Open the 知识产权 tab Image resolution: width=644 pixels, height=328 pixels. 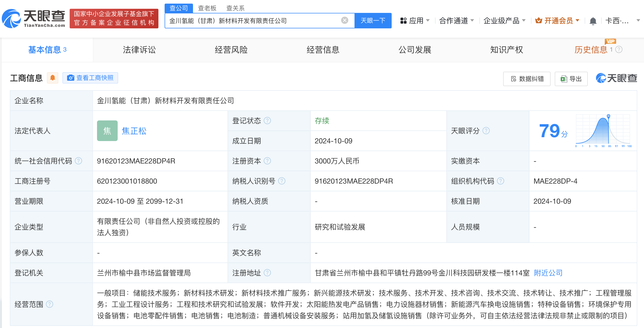tap(507, 50)
